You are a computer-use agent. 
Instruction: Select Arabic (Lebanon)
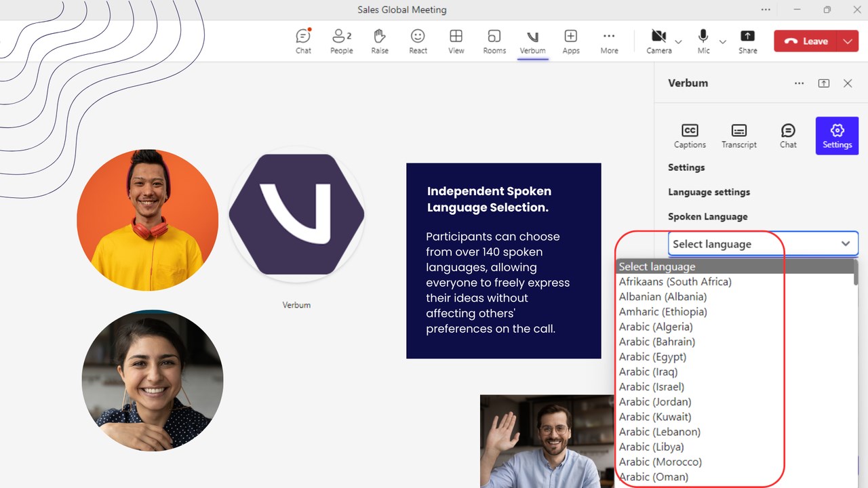736,432
